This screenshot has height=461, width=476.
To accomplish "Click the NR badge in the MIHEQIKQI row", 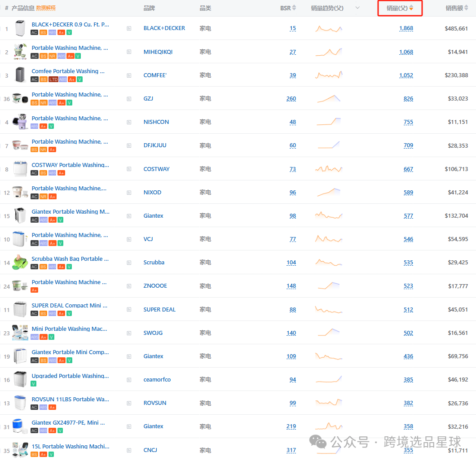I will click(x=52, y=56).
